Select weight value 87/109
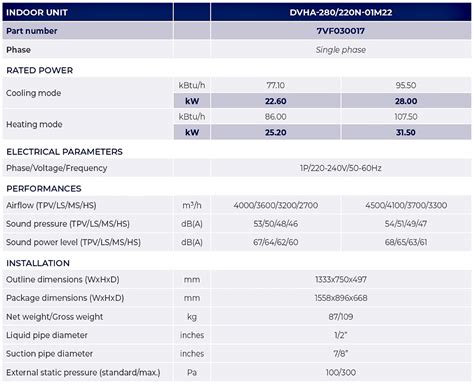This screenshot has width=474, height=384. pos(341,317)
